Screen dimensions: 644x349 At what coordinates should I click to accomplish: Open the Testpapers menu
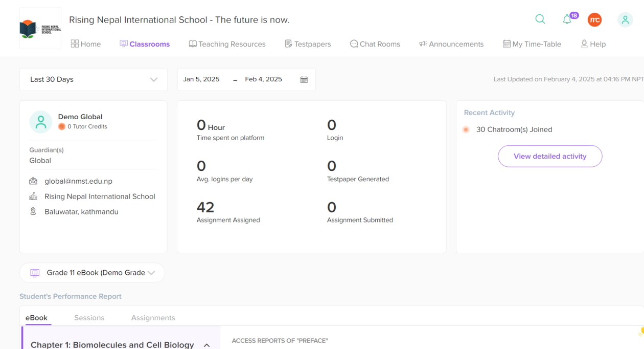click(308, 44)
